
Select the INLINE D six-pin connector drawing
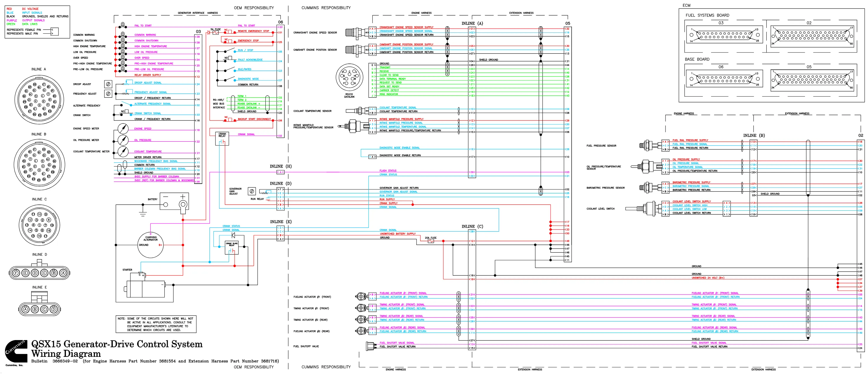(39, 270)
